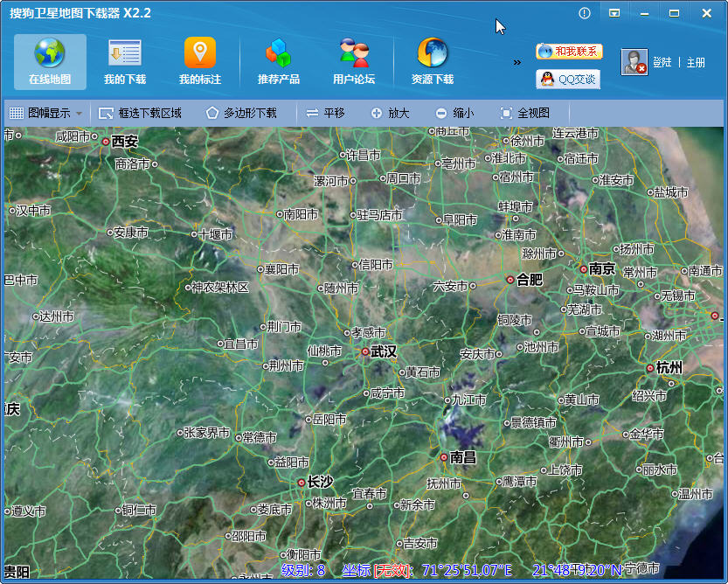This screenshot has height=584, width=728.
Task: Activate the 平移 pan tool
Action: (325, 113)
